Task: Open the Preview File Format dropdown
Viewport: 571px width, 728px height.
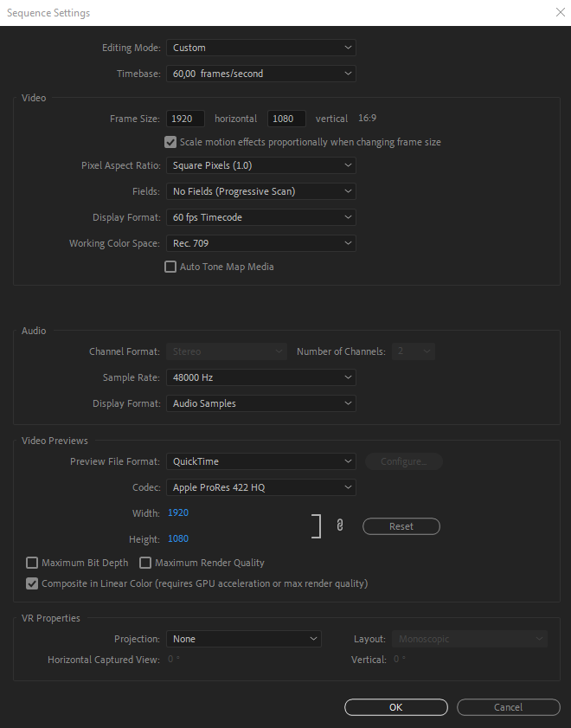Action: [x=261, y=461]
